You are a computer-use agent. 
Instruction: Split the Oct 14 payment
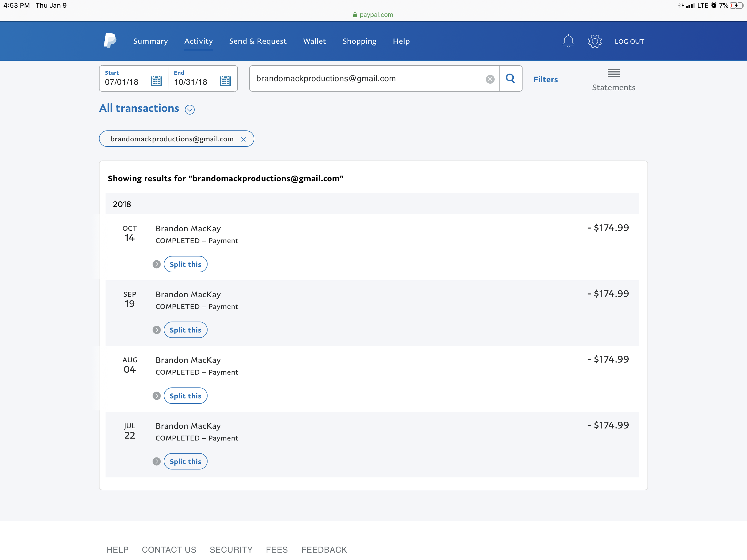[185, 264]
